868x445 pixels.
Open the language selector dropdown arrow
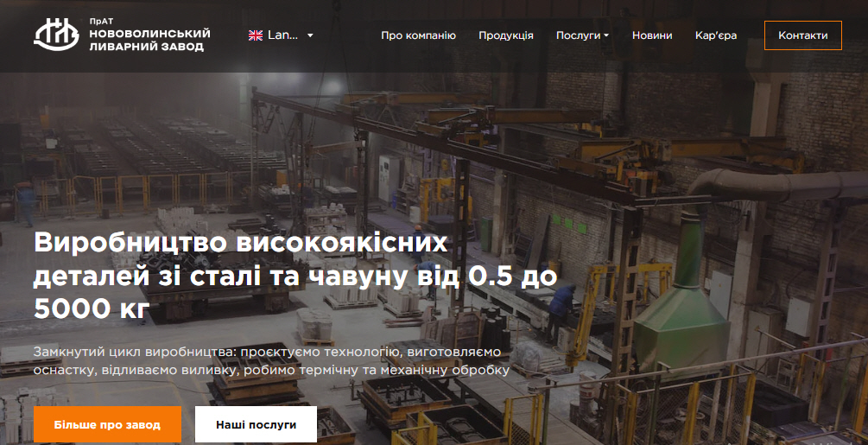coord(310,35)
